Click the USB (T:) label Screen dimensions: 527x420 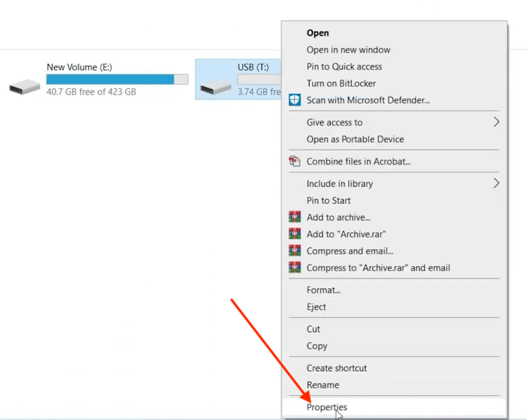[253, 67]
